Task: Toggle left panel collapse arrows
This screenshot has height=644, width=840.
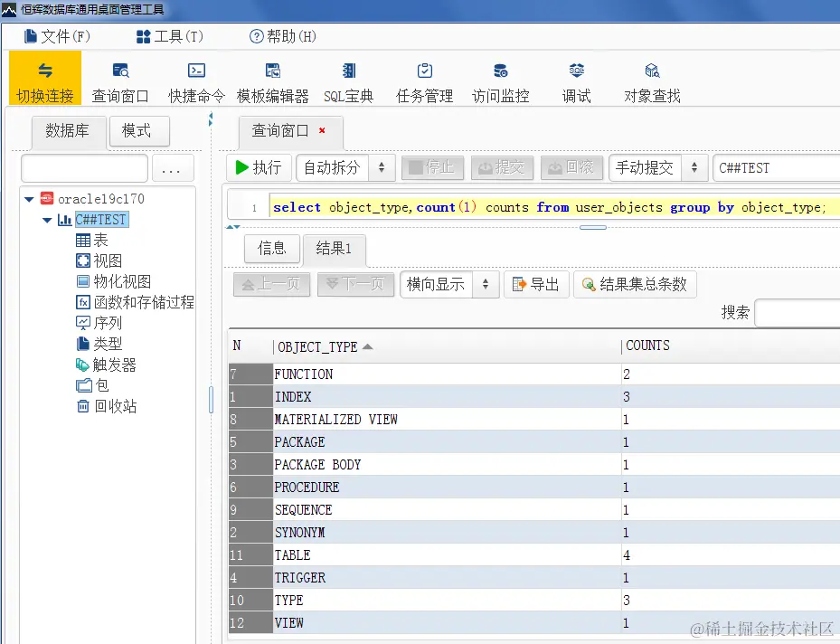Action: (x=211, y=119)
